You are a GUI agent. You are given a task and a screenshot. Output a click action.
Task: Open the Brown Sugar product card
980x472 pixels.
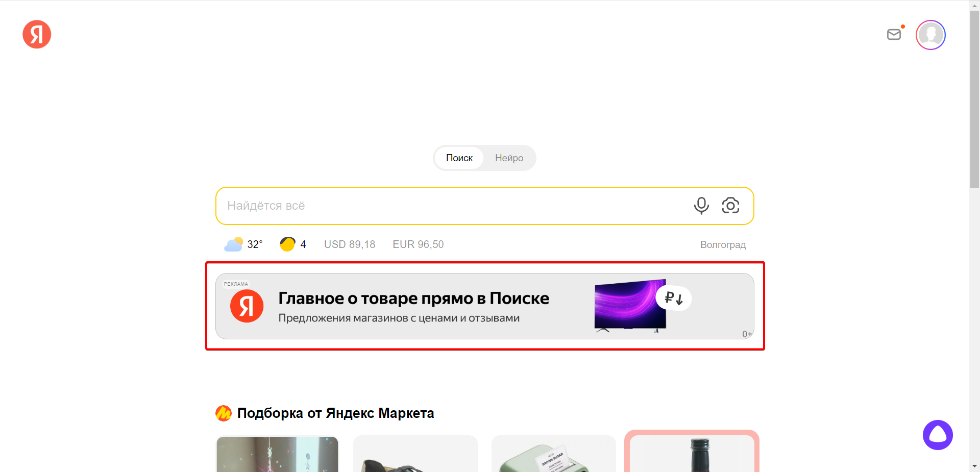pos(553,454)
